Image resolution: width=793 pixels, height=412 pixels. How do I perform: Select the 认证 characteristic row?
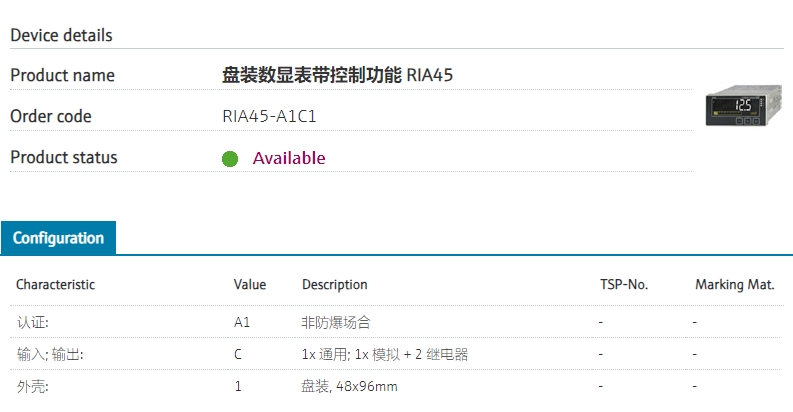[32, 322]
